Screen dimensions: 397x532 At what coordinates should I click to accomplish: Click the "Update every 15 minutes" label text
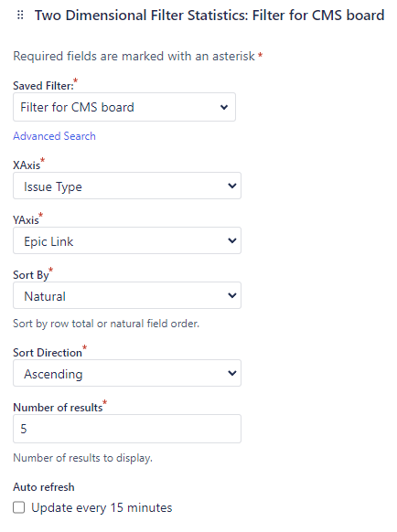click(102, 508)
